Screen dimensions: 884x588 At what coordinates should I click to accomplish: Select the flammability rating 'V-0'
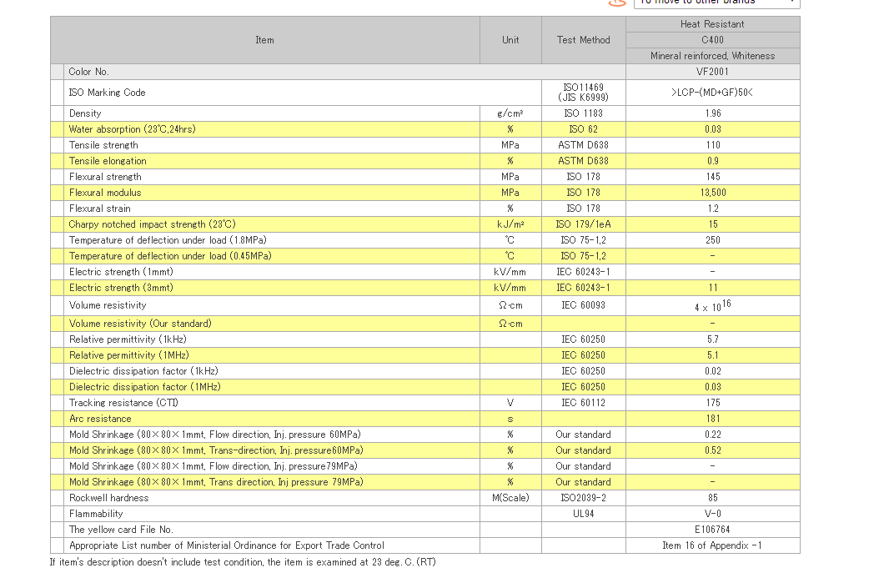pos(712,513)
